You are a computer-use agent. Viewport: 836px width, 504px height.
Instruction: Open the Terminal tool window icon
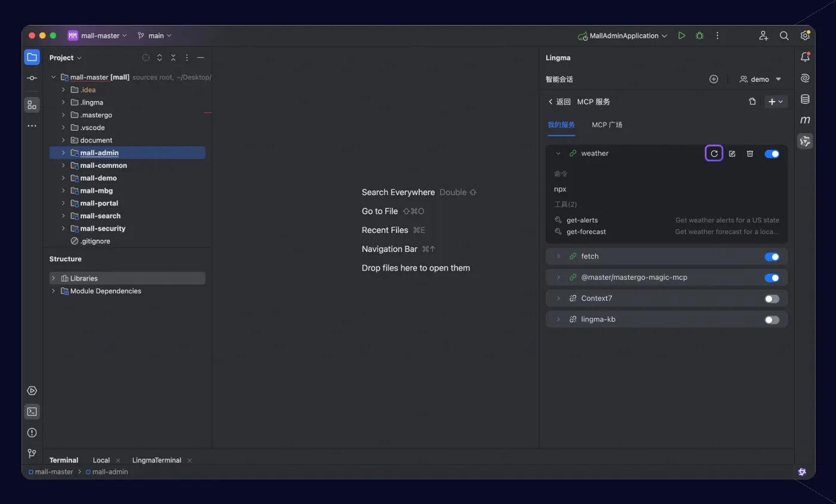(x=32, y=411)
